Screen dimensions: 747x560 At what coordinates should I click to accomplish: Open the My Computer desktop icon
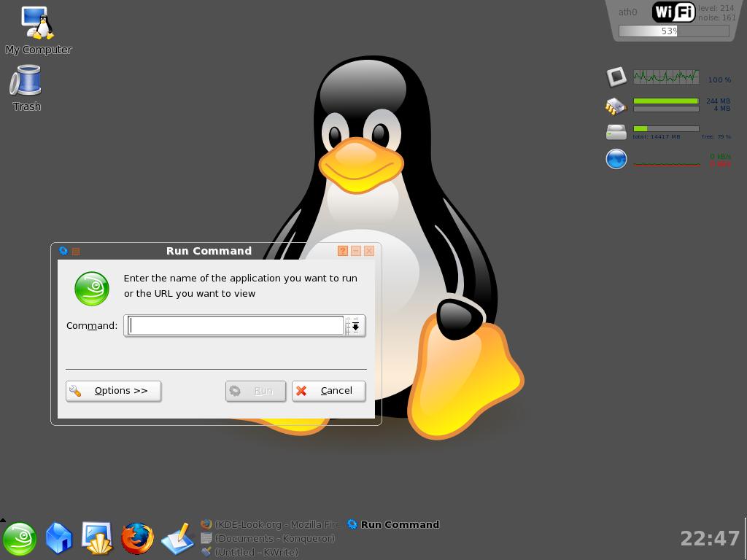pyautogui.click(x=38, y=29)
